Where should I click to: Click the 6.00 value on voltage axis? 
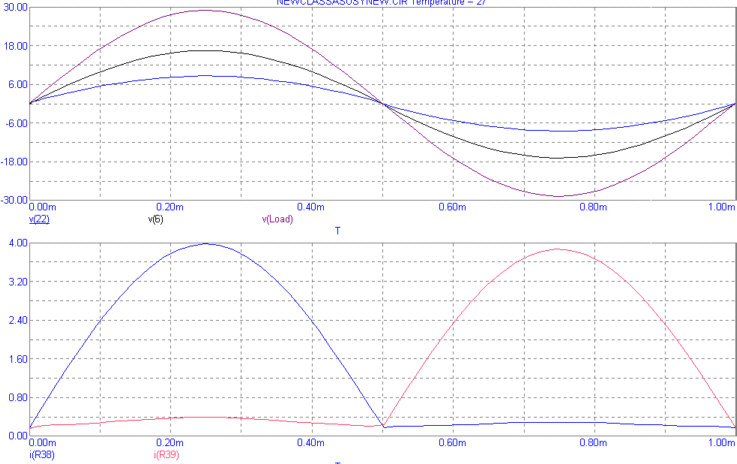18,85
